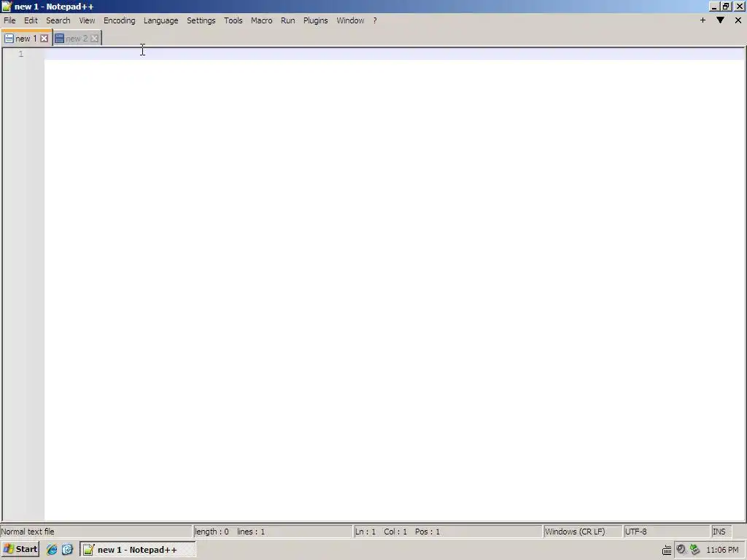747x560 pixels.
Task: Click the Notepad++ title bar icon
Action: [x=7, y=6]
